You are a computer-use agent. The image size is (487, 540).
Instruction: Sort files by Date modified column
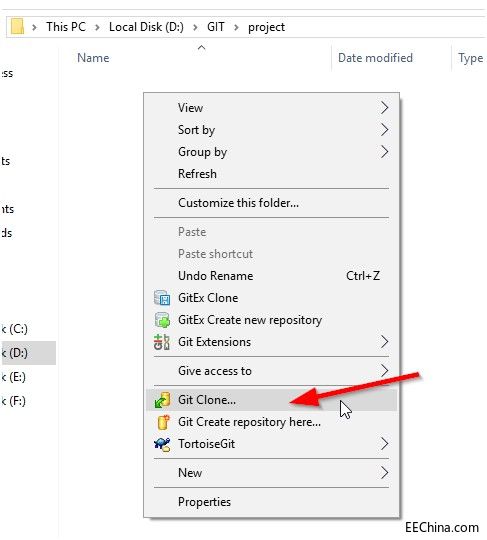click(x=375, y=58)
